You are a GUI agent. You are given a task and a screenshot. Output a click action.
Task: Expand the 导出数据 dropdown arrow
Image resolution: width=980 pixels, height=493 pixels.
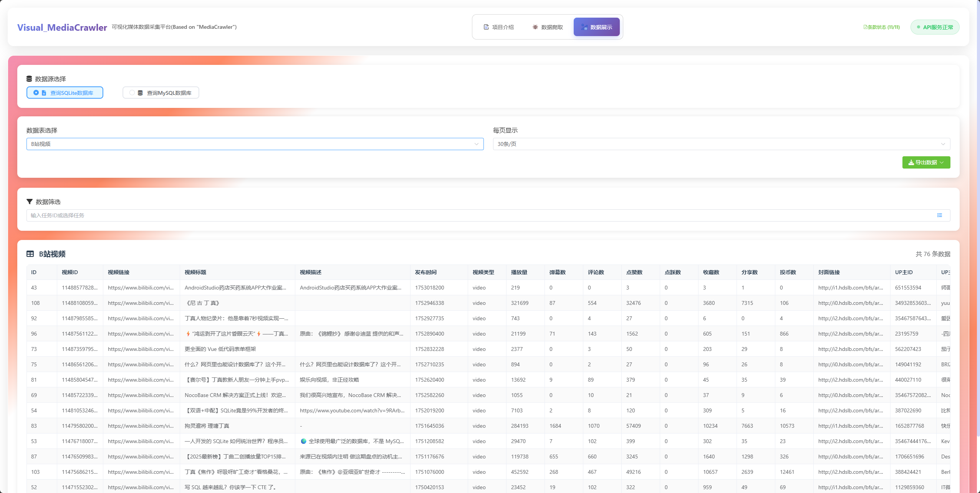(x=942, y=162)
